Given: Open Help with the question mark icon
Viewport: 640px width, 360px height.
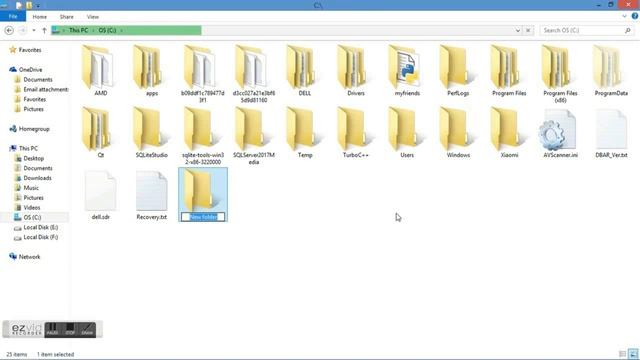Looking at the screenshot, I should (x=635, y=16).
